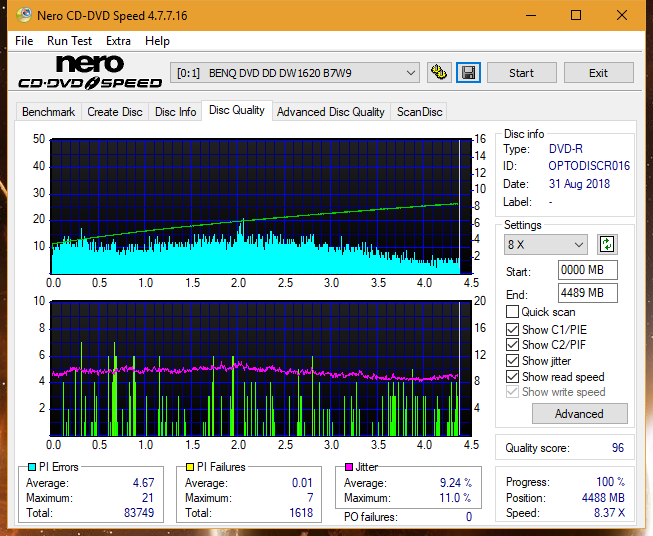Click the PO failures value 0
The height and width of the screenshot is (536, 653).
pos(469,517)
